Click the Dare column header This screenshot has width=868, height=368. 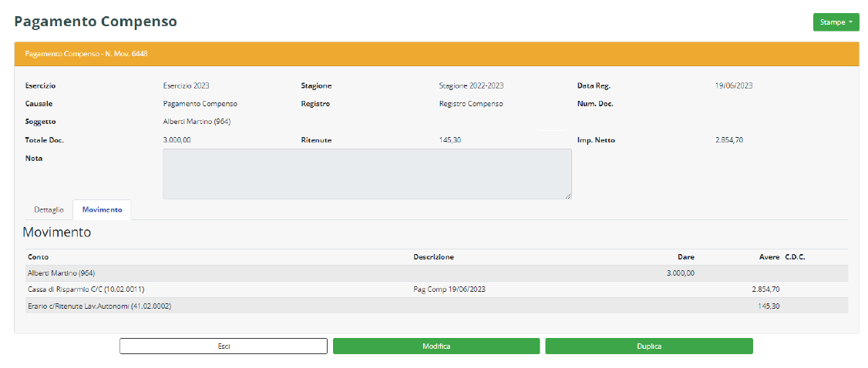pos(685,256)
